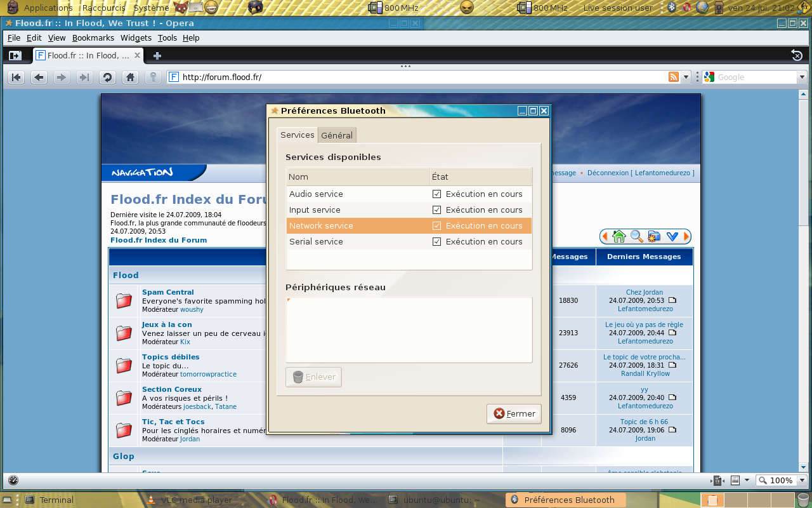812x508 pixels.
Task: Open Flood.fr tab in Opera tab bar
Action: [x=88, y=55]
